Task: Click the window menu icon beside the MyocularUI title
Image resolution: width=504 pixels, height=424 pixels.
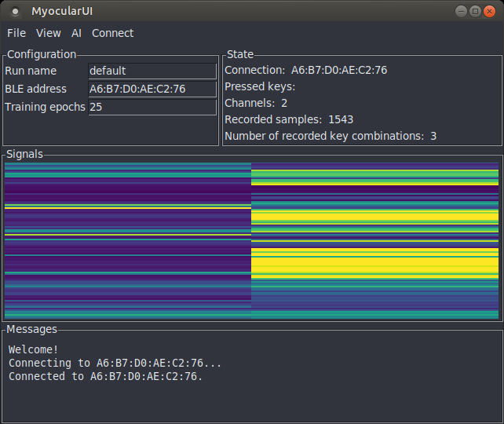Action: click(x=15, y=12)
